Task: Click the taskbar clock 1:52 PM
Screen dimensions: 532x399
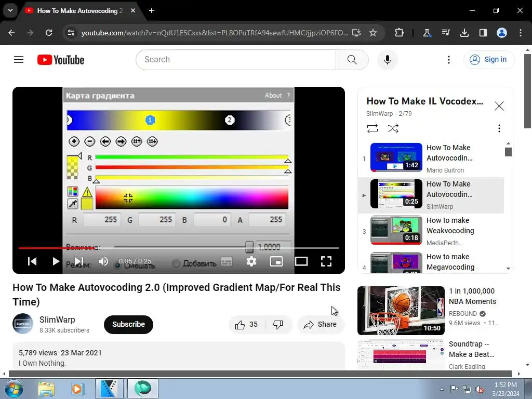Action: tap(506, 389)
